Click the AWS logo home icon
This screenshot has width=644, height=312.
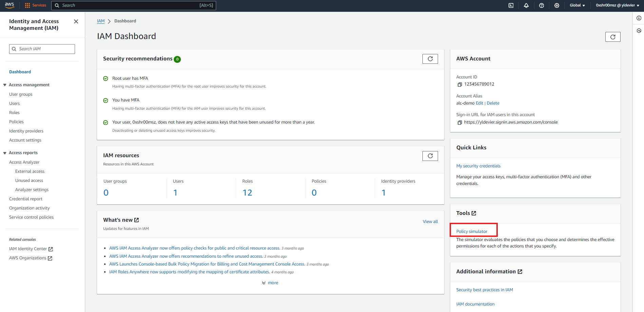pyautogui.click(x=10, y=5)
